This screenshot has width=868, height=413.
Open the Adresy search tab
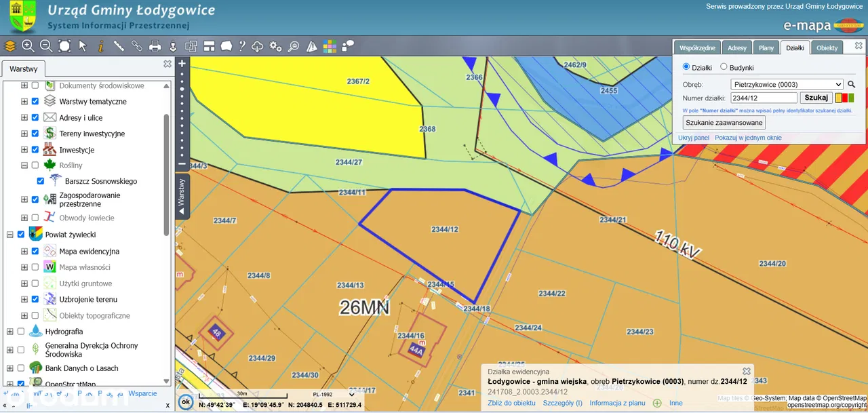[737, 48]
